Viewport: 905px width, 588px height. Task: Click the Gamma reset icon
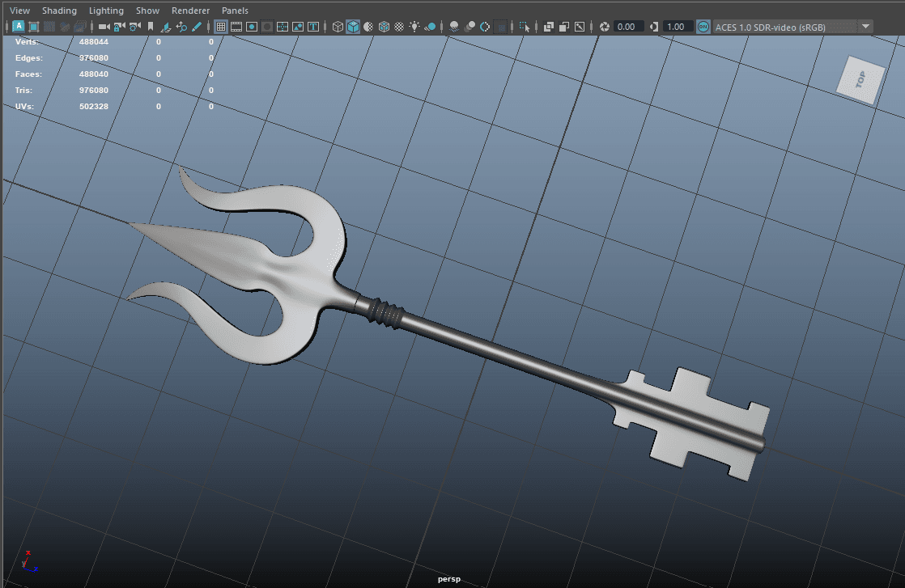(653, 27)
